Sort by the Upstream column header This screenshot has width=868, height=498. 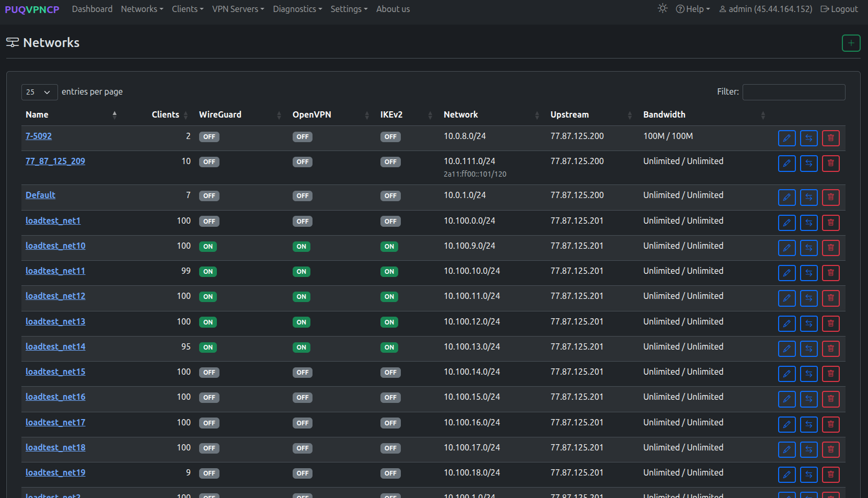pos(593,114)
